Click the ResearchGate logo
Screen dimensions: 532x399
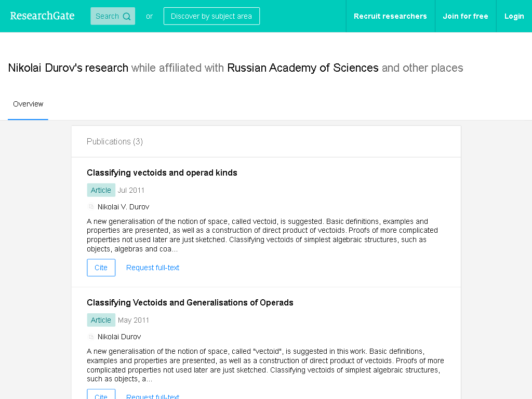[42, 16]
